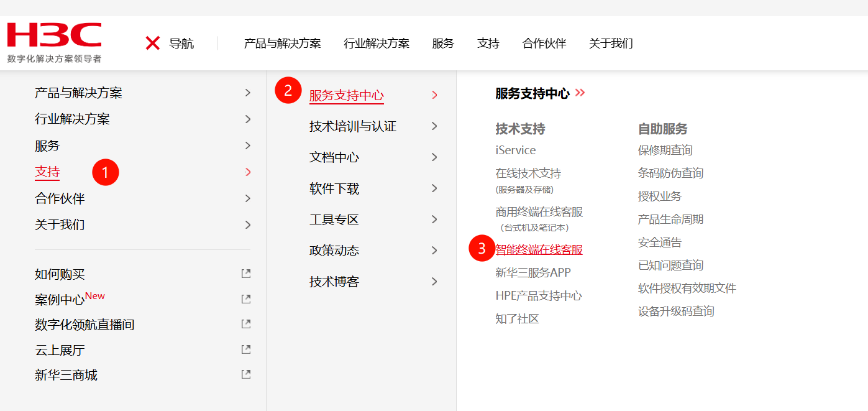This screenshot has width=868, height=411.
Task: Open 服务 in top menu bar
Action: point(443,44)
